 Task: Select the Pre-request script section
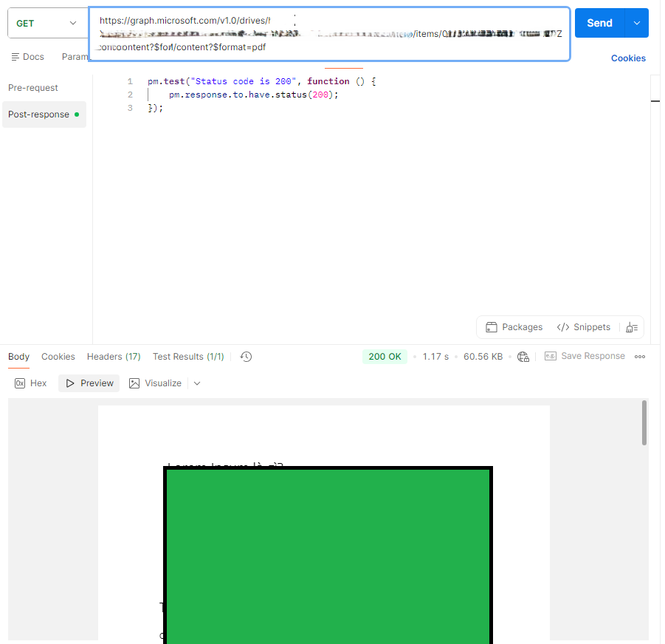click(33, 88)
